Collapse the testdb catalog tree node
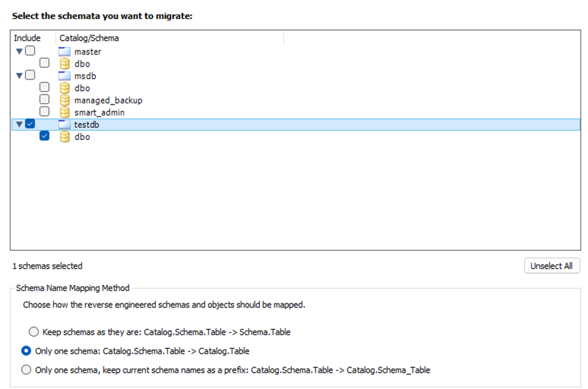The height and width of the screenshot is (389, 588). (x=19, y=125)
